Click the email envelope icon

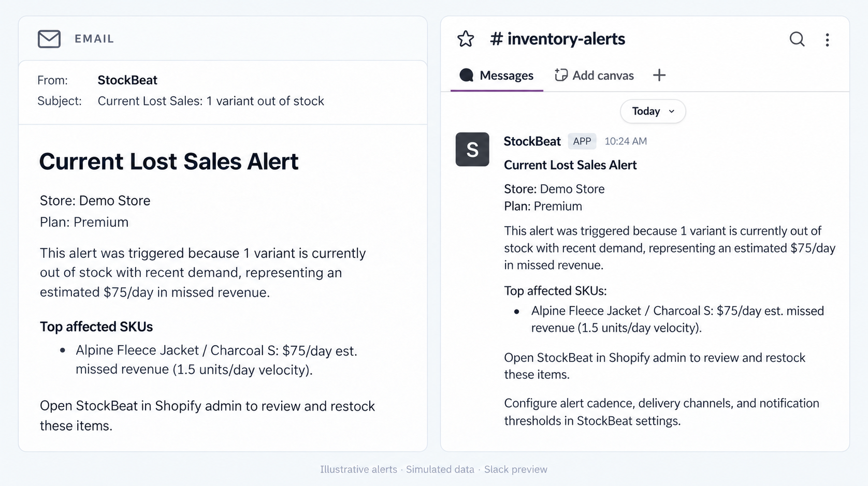pos(49,39)
